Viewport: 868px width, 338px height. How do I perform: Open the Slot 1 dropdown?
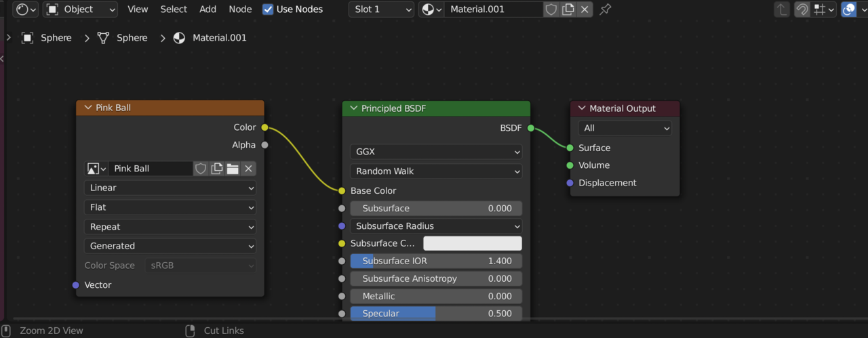[381, 9]
